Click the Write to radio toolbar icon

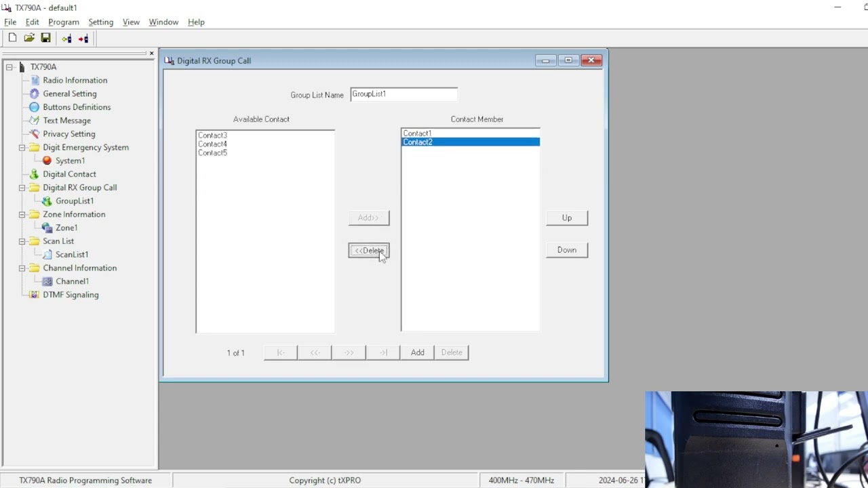click(x=83, y=39)
